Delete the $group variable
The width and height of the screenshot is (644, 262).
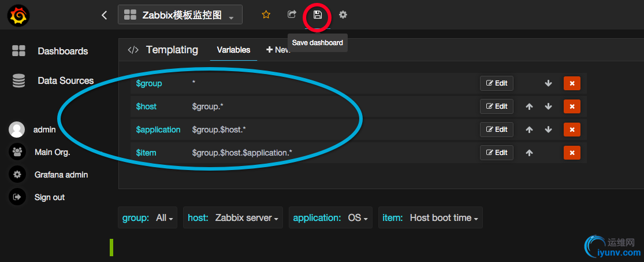pos(572,83)
